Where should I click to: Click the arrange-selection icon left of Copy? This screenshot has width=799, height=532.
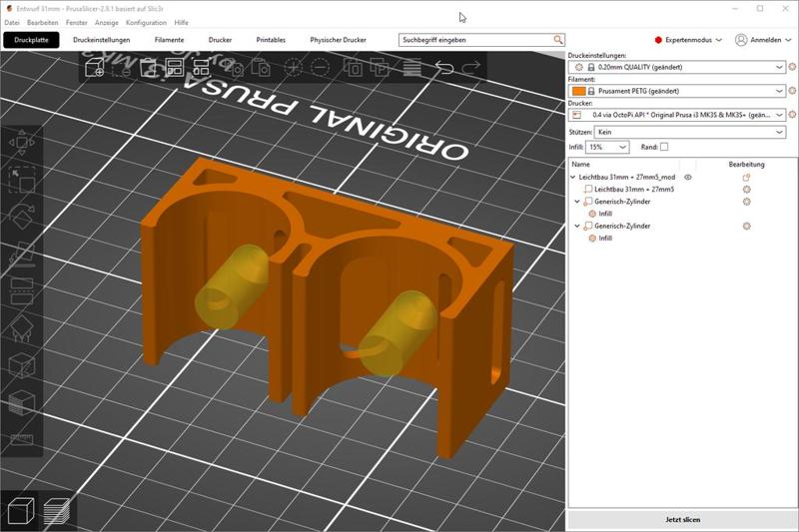(202, 68)
